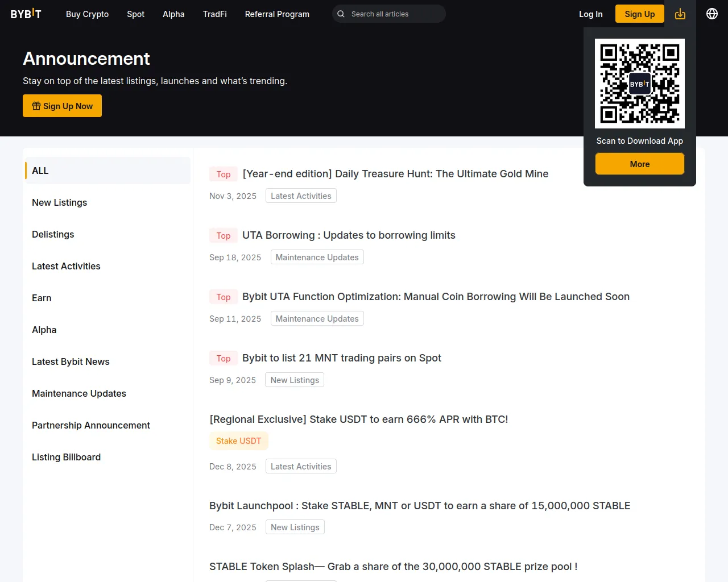The height and width of the screenshot is (582, 728).
Task: Click the orange Stake USDT tag
Action: pyautogui.click(x=238, y=441)
